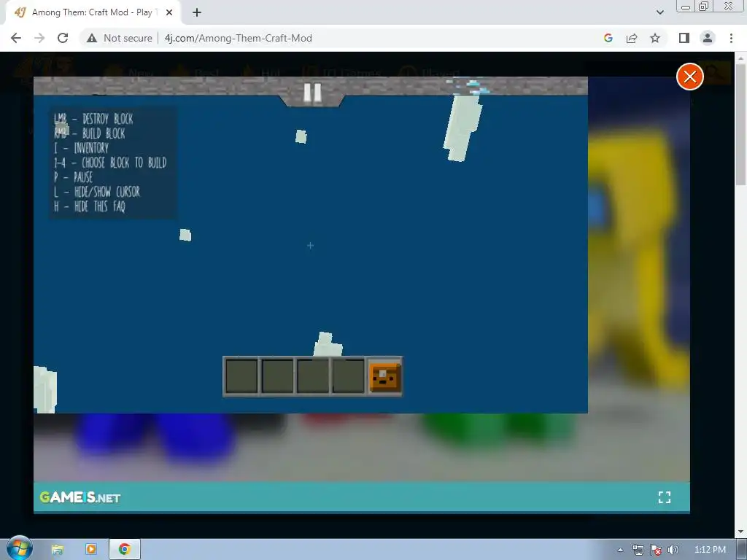
Task: Click Chrome icon in taskbar
Action: [124, 550]
